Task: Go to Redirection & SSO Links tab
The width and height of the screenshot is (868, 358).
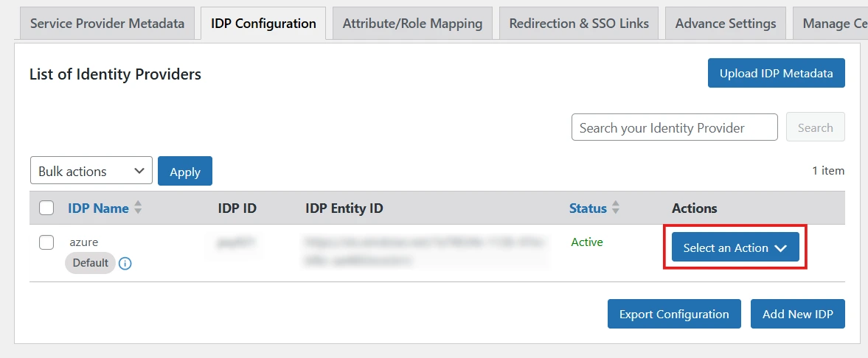Action: click(579, 24)
